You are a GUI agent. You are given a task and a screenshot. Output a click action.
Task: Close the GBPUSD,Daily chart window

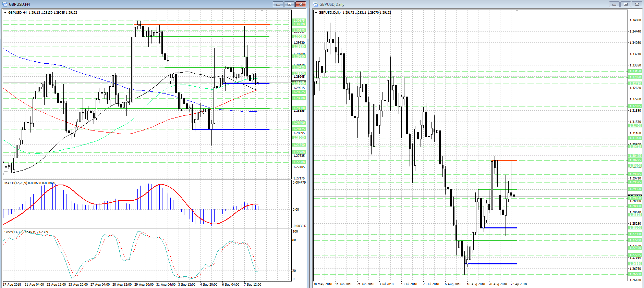coord(637,4)
